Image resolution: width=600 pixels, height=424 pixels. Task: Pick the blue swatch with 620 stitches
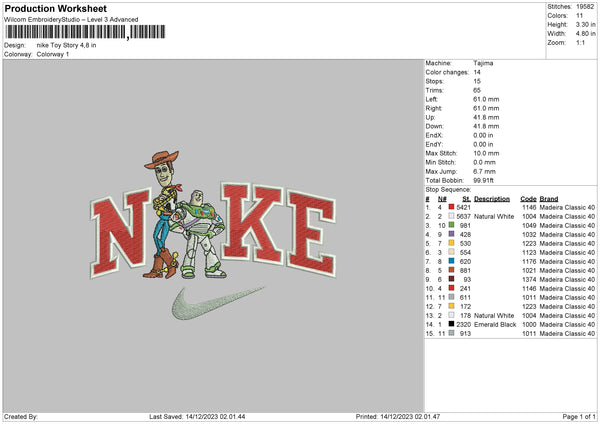[x=452, y=261]
